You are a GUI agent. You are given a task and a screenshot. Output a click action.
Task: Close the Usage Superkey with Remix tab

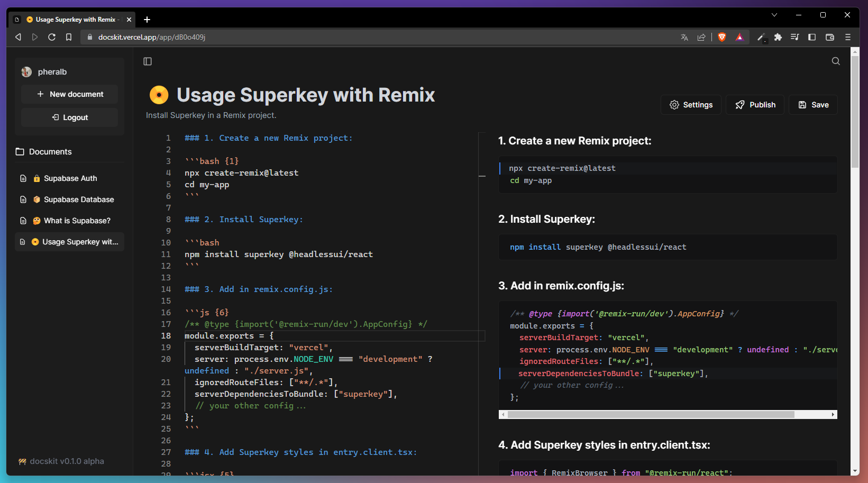tap(129, 20)
